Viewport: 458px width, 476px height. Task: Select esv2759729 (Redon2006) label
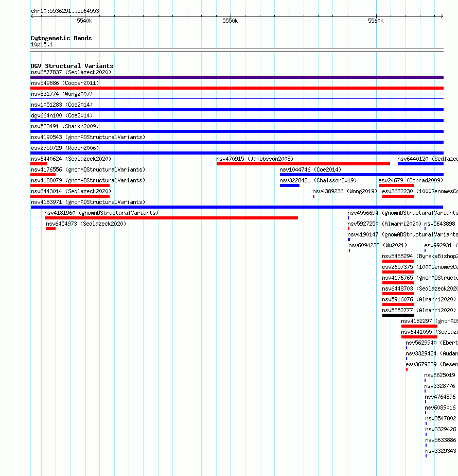[65, 148]
